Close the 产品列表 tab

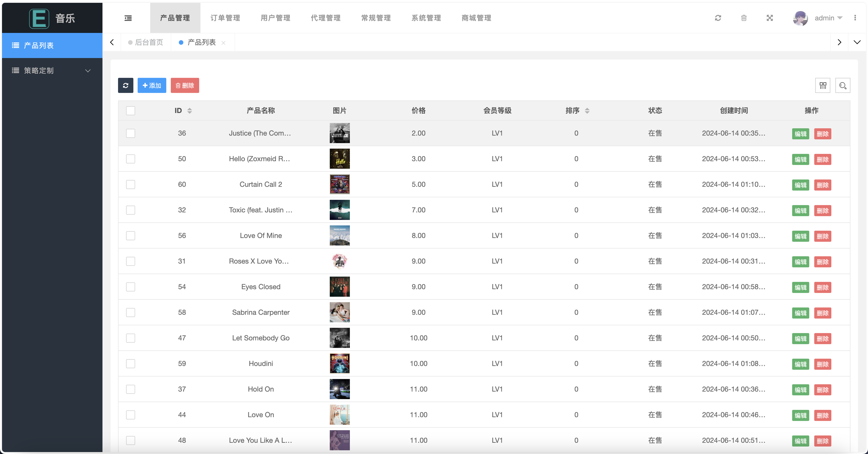pyautogui.click(x=223, y=43)
